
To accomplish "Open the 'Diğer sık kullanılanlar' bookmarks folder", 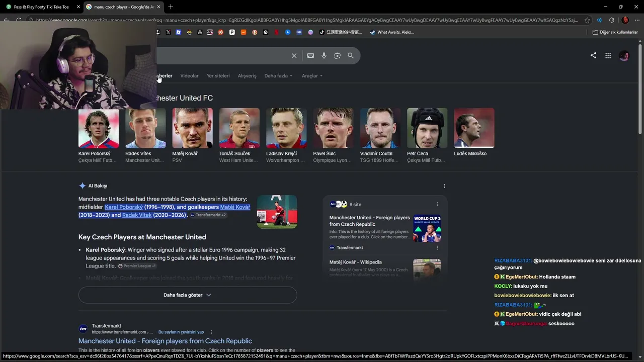I will pos(615,32).
